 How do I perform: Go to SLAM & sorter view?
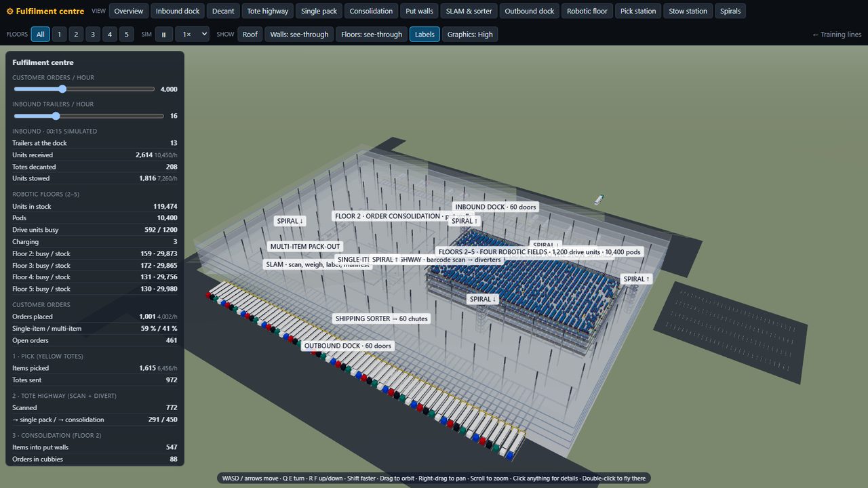coord(469,11)
